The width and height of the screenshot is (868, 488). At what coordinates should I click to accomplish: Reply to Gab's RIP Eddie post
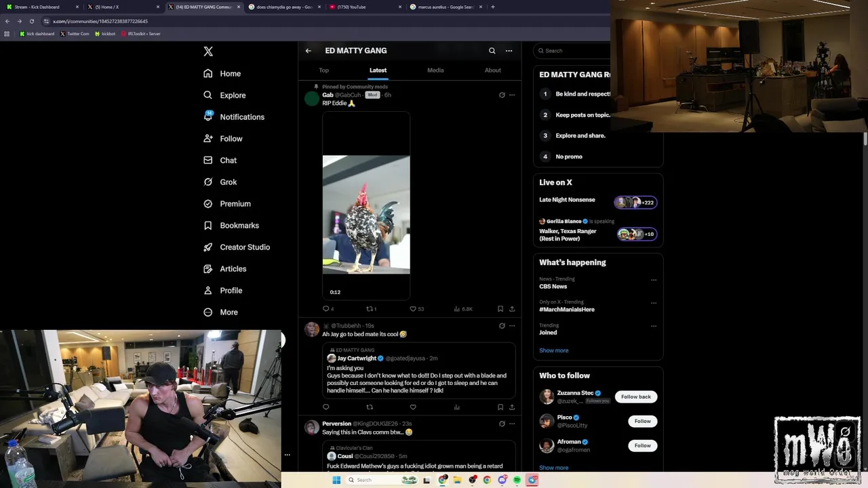tap(328, 309)
